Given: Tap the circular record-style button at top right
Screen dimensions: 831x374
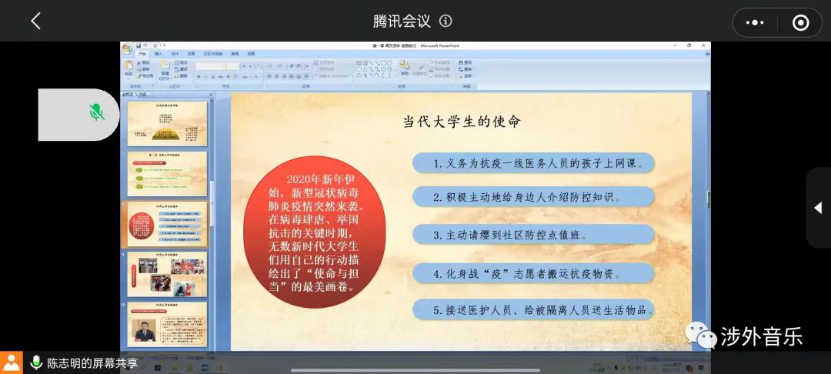Looking at the screenshot, I should (800, 23).
